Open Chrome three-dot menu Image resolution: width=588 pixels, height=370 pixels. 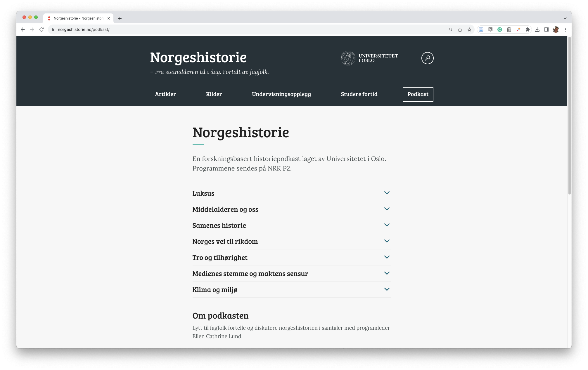coord(565,29)
